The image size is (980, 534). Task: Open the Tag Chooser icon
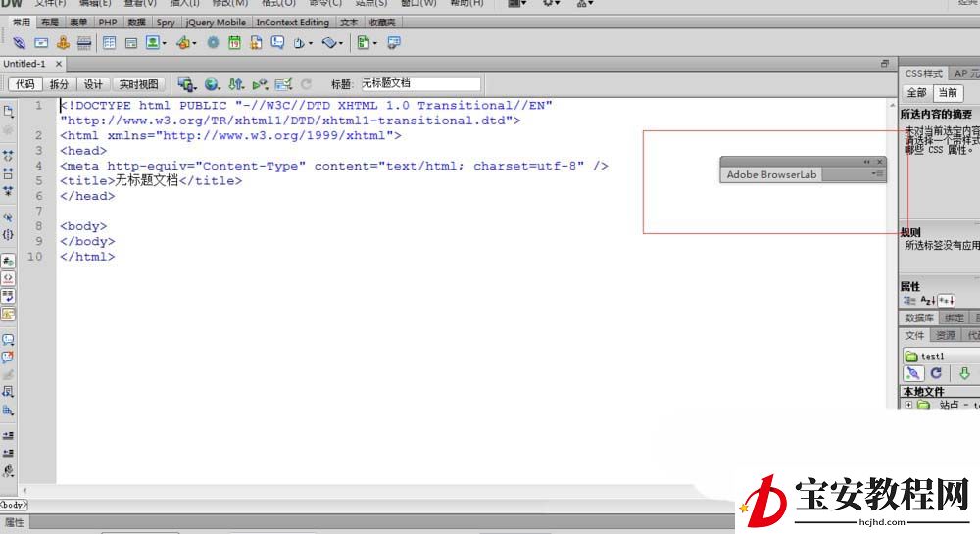[394, 42]
